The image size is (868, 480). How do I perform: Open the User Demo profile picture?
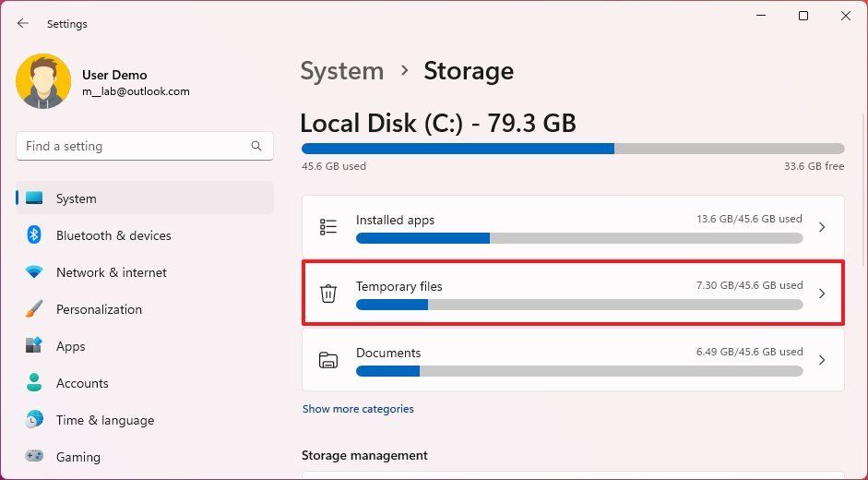[x=43, y=81]
